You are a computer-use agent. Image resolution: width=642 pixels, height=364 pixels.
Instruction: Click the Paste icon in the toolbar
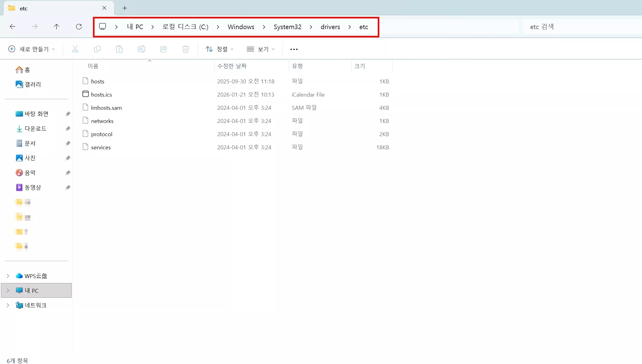pos(119,49)
